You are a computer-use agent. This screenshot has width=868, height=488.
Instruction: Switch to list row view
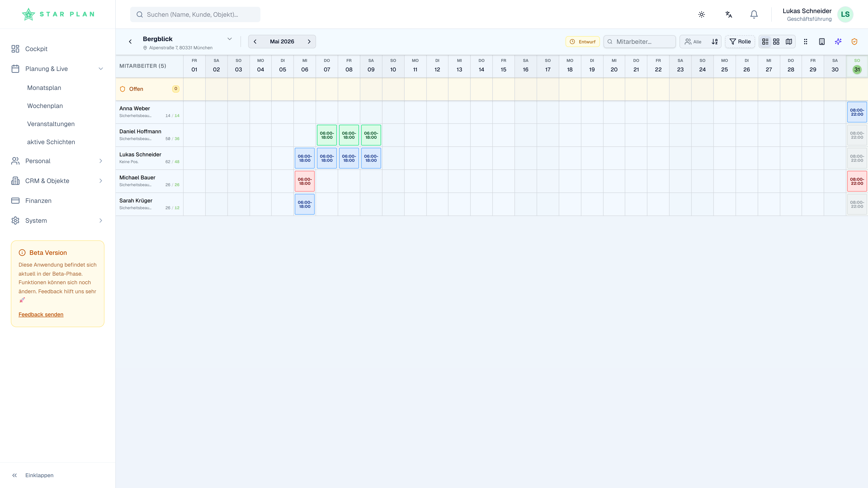click(765, 42)
